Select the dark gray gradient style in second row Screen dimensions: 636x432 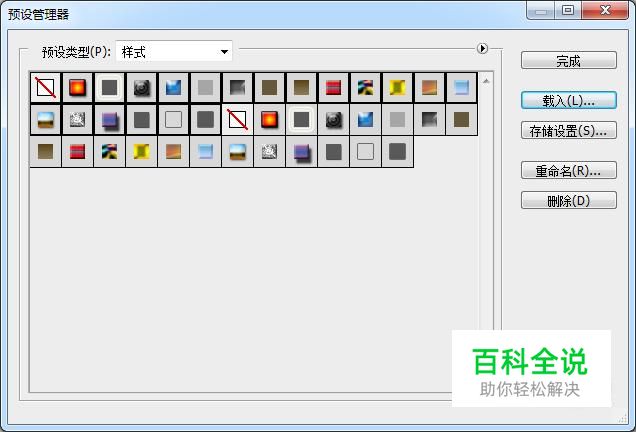430,120
